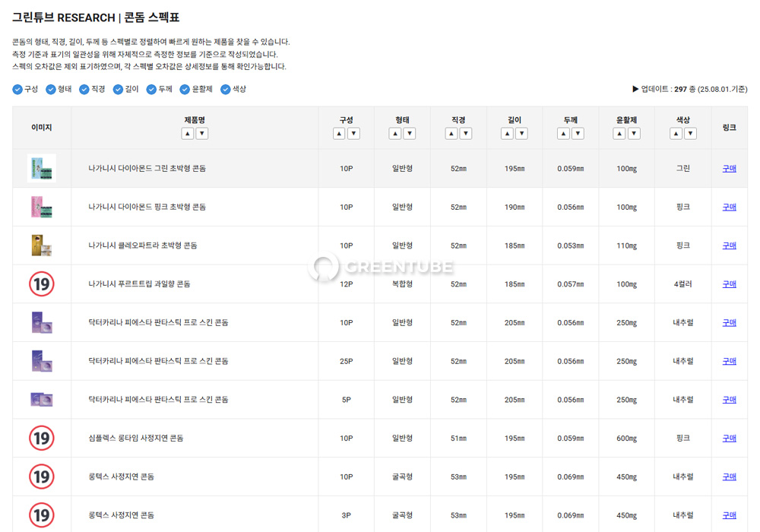The height and width of the screenshot is (532, 760).
Task: Open the 구매 link on the 심플렉스 롱타임 row
Action: [728, 438]
